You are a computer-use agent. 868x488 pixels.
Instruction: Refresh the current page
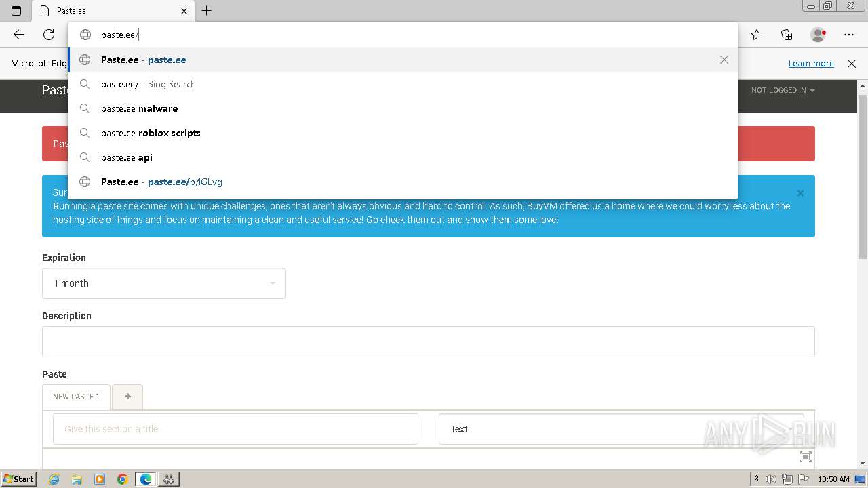click(49, 35)
